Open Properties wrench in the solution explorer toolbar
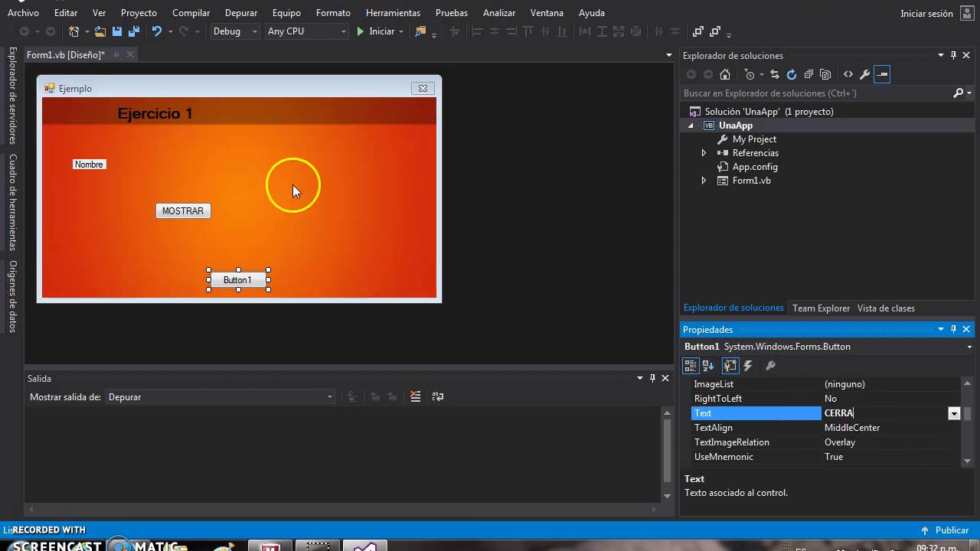The image size is (980, 551). [865, 74]
